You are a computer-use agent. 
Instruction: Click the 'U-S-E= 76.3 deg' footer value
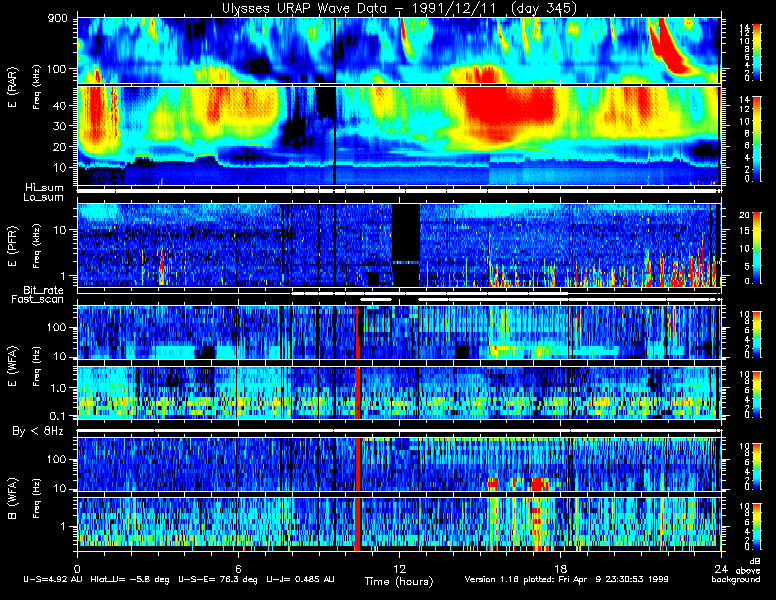pos(218,579)
